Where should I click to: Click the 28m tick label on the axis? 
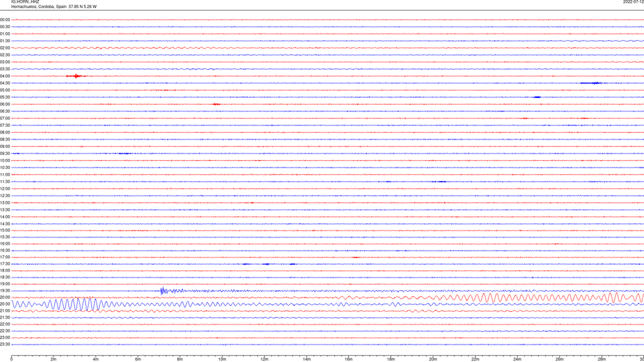click(x=602, y=359)
